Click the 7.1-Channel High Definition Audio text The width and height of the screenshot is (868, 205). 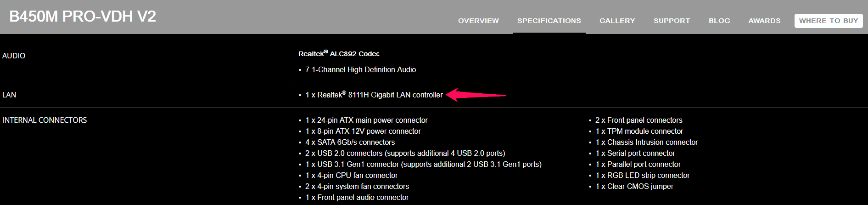click(x=360, y=69)
